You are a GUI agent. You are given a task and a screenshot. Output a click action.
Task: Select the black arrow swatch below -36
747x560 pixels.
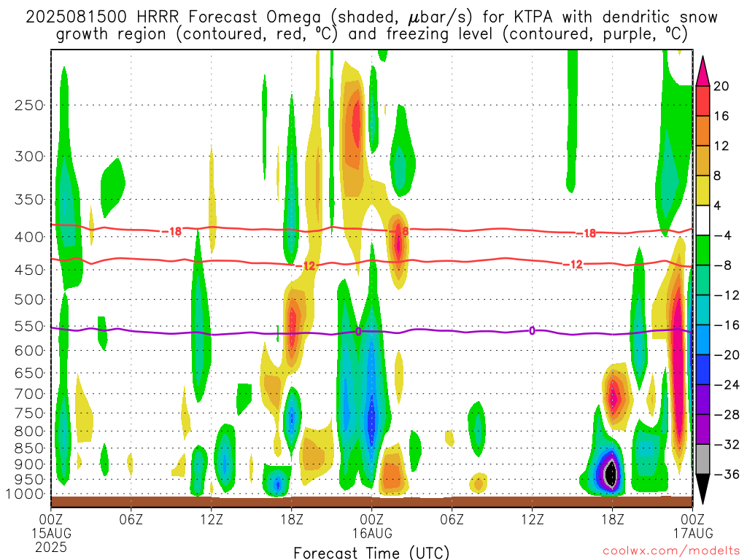(703, 489)
